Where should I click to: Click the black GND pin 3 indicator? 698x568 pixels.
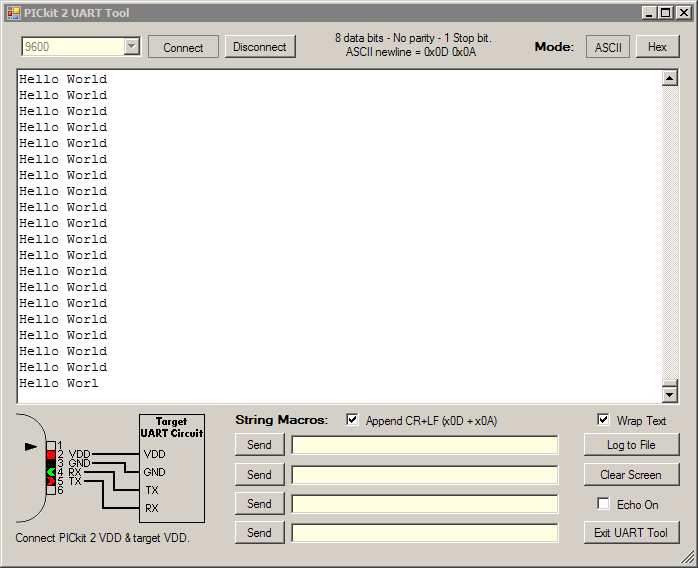tap(51, 464)
